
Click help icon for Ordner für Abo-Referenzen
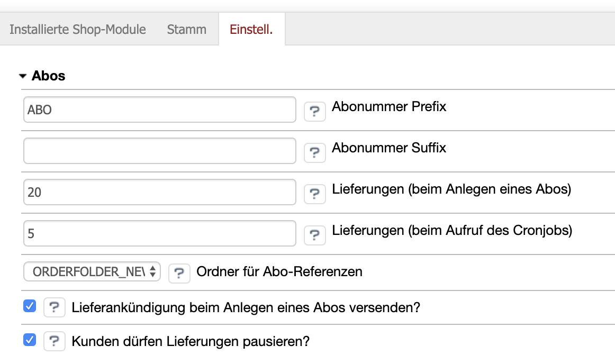point(179,273)
